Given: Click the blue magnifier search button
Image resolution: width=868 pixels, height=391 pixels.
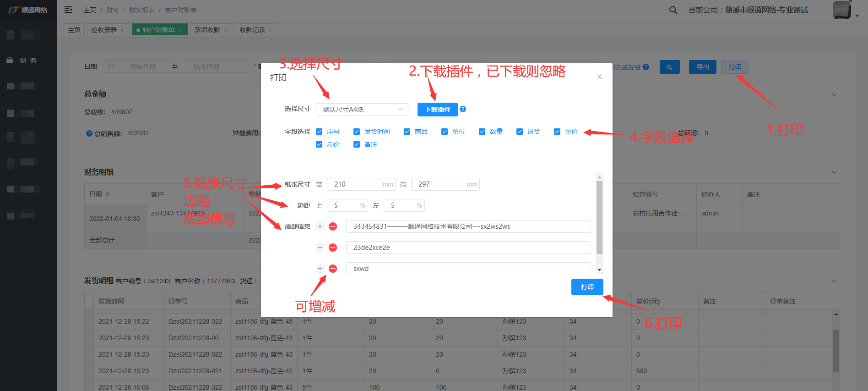Looking at the screenshot, I should pyautogui.click(x=669, y=67).
